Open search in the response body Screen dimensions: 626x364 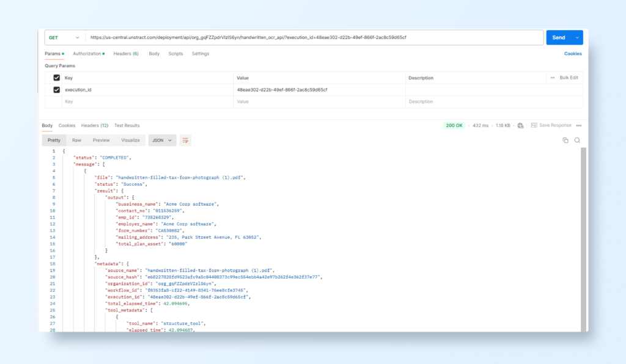click(x=577, y=140)
